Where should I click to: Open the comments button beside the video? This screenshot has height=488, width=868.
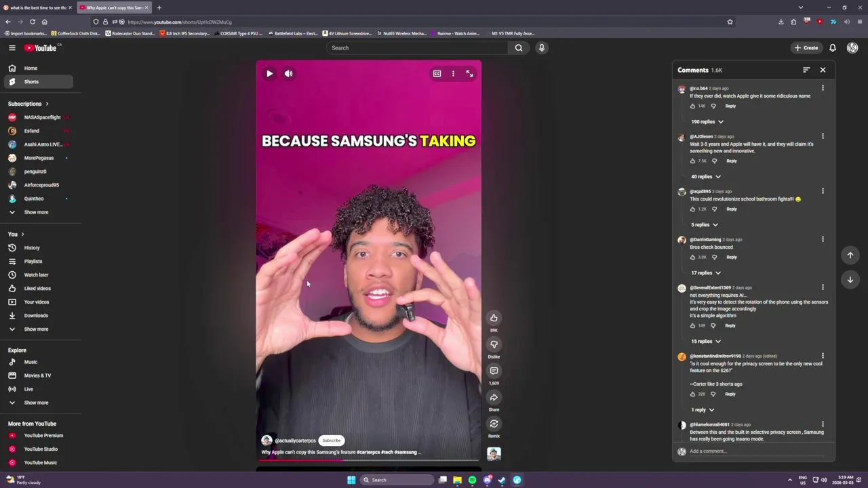coord(494,371)
